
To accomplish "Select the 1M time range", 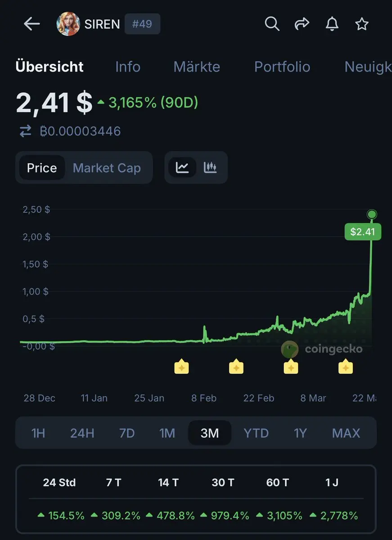I will pyautogui.click(x=167, y=433).
